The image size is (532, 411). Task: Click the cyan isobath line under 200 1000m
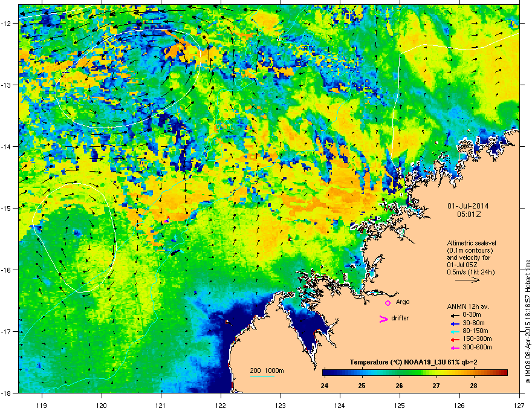(262, 376)
